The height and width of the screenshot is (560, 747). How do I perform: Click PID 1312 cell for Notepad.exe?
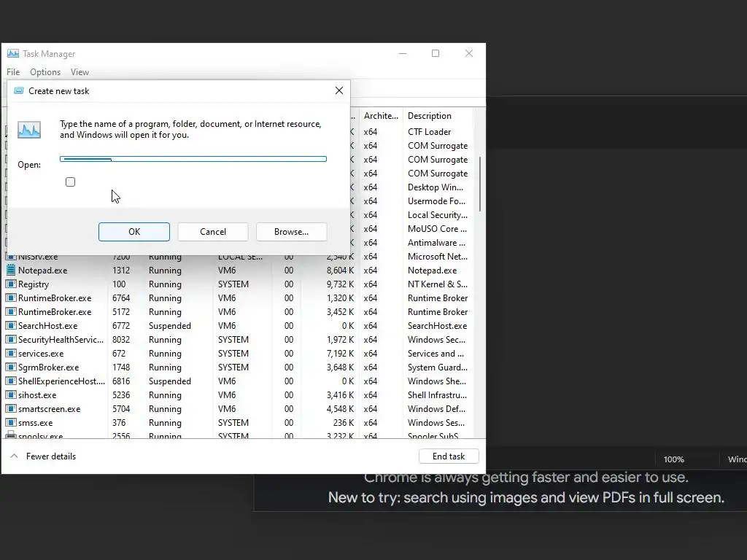coord(121,270)
